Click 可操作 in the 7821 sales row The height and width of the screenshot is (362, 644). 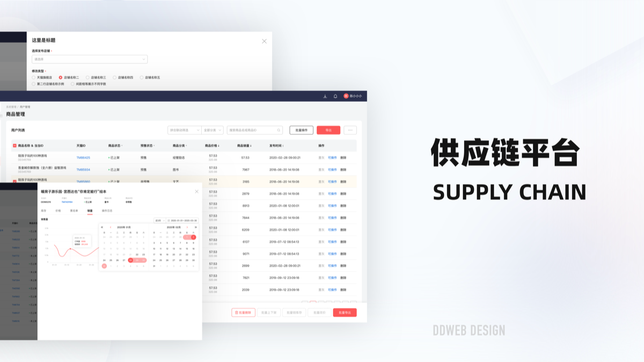(332, 278)
